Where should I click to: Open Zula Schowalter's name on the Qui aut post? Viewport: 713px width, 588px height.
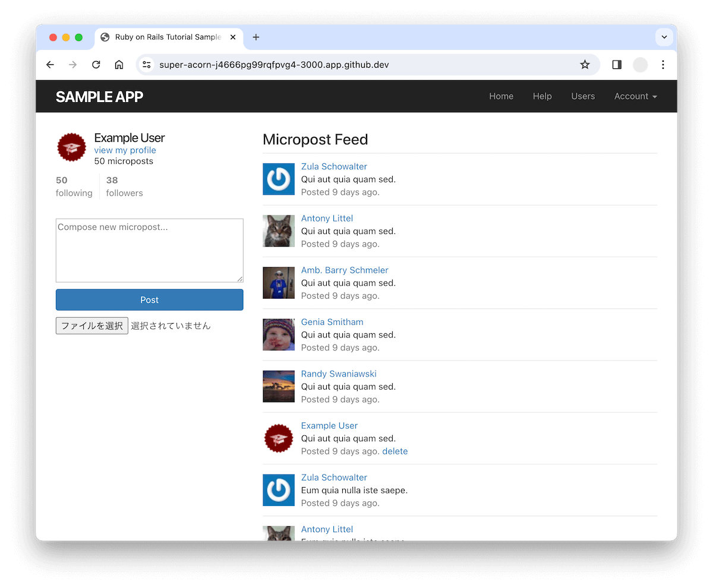tap(334, 166)
